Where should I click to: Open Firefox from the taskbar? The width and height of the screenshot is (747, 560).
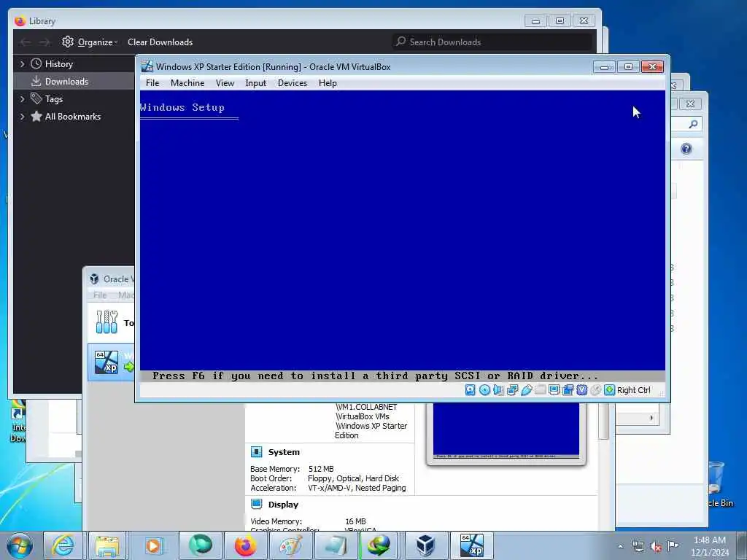pos(245,545)
